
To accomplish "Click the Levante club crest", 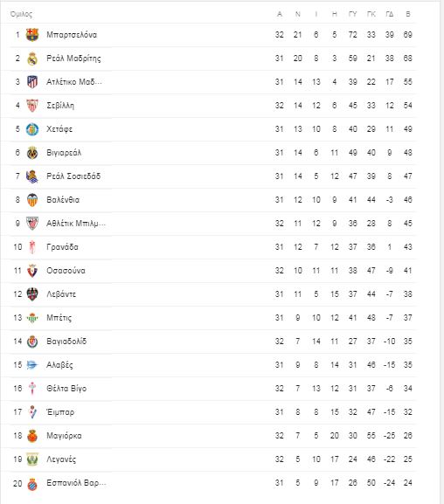I will pos(32,294).
